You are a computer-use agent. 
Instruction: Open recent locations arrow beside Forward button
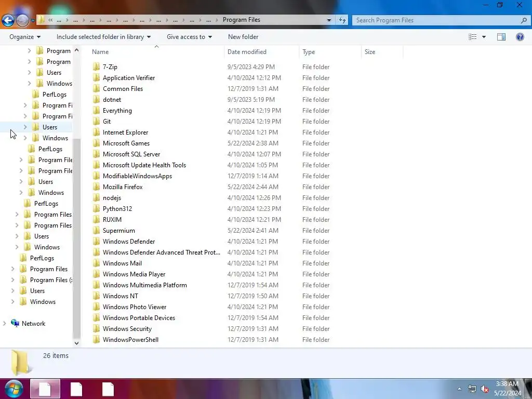(33, 20)
